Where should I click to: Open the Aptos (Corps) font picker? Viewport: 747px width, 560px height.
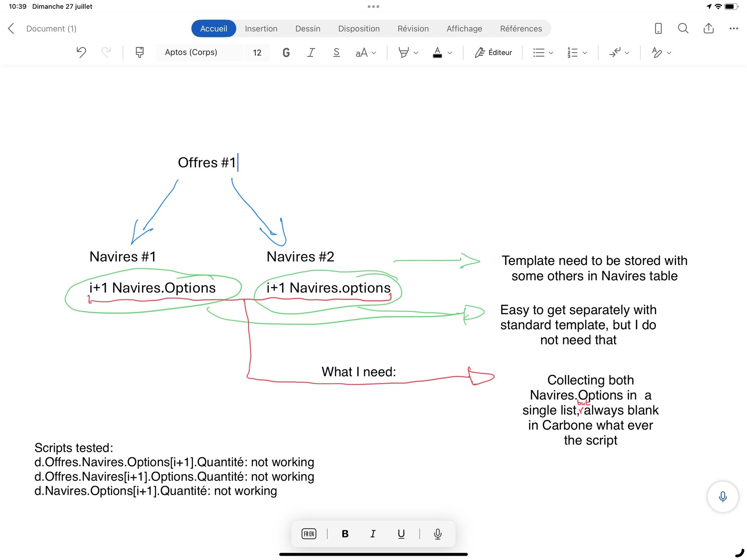(200, 53)
